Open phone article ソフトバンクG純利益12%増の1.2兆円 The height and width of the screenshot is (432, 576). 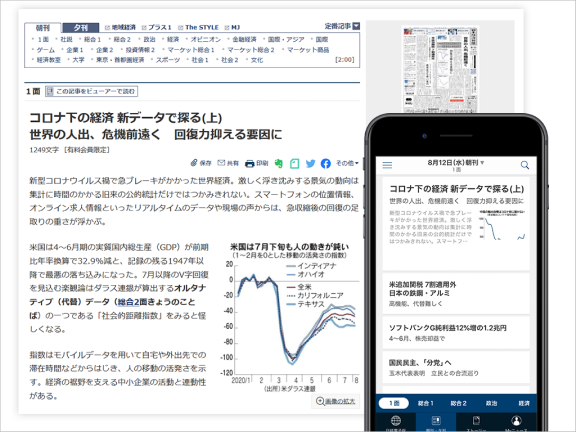[456, 332]
